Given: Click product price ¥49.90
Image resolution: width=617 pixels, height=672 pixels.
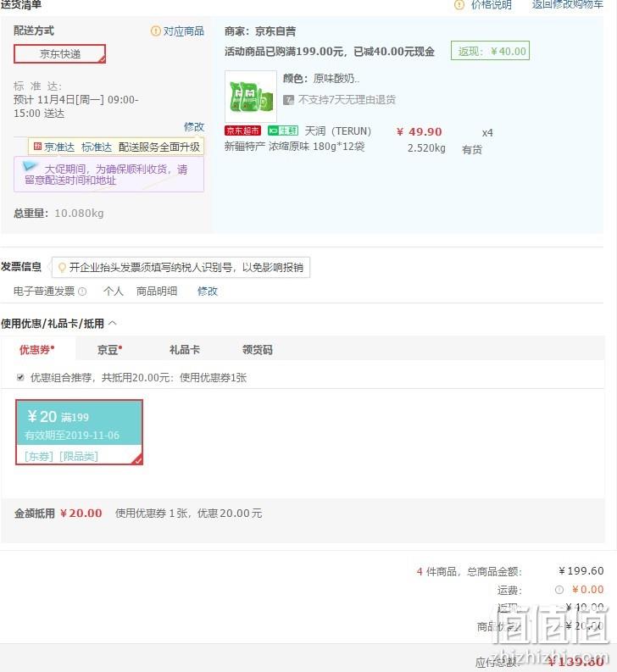Looking at the screenshot, I should click(419, 131).
